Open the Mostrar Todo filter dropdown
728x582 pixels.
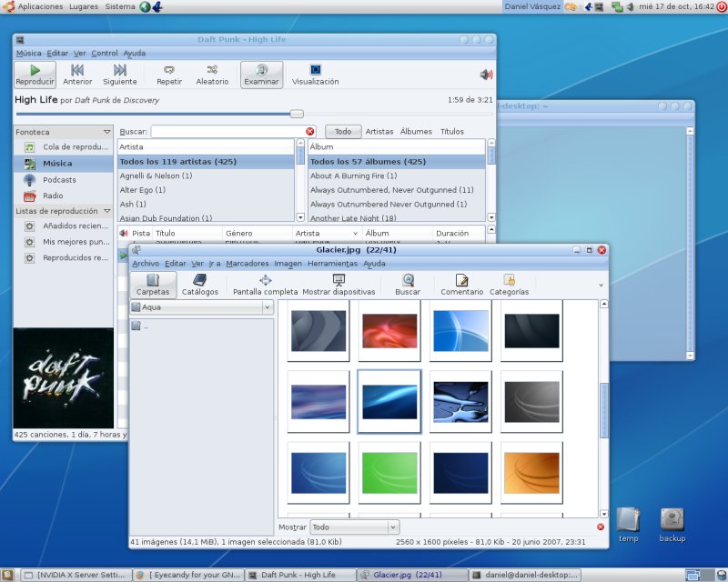[x=354, y=527]
